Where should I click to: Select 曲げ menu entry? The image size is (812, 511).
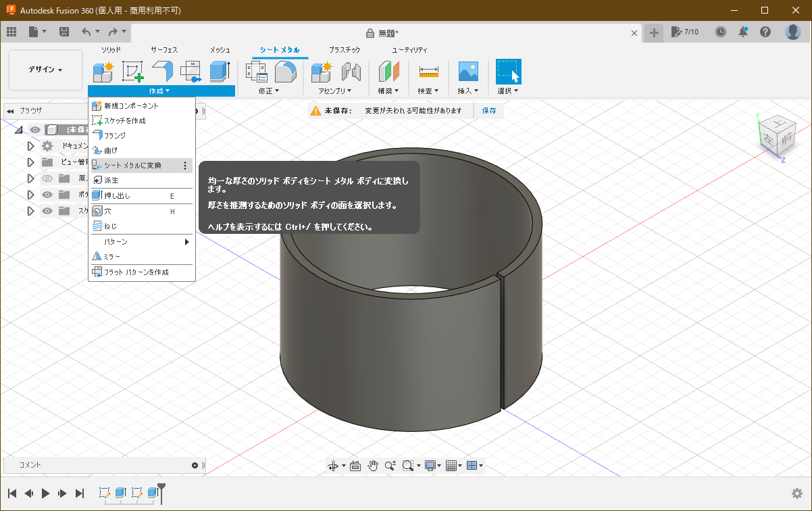(142, 150)
